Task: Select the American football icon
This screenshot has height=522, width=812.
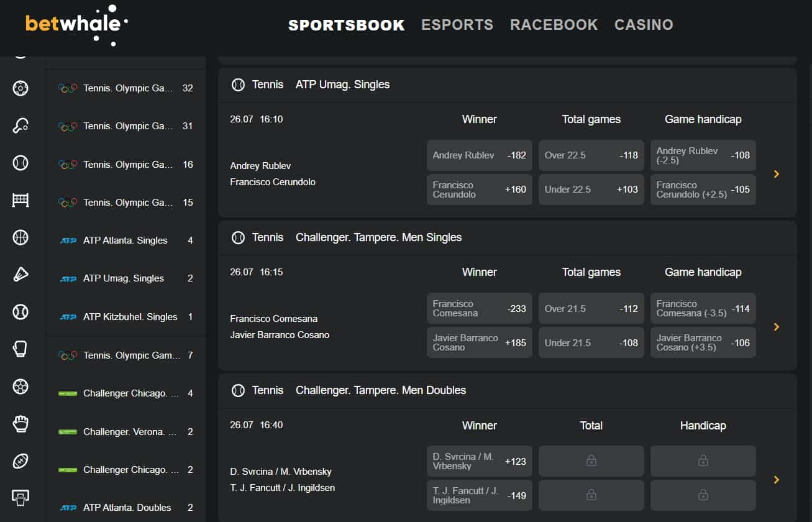Action: pyautogui.click(x=21, y=461)
